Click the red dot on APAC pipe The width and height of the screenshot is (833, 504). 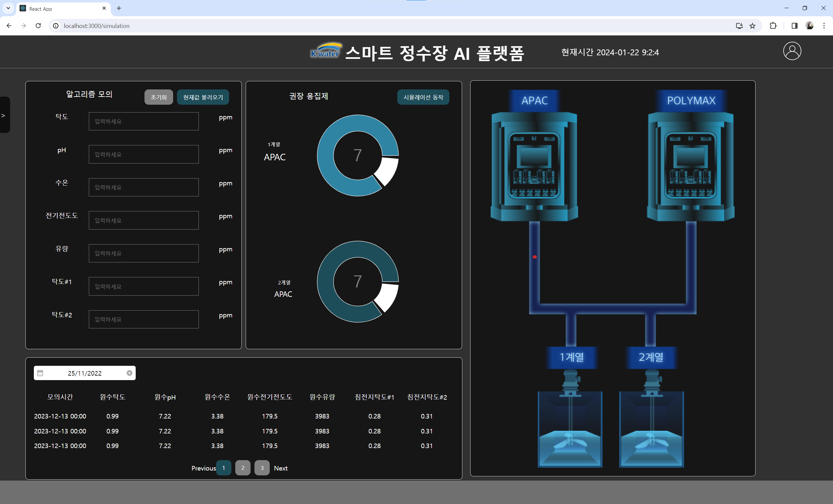click(535, 257)
